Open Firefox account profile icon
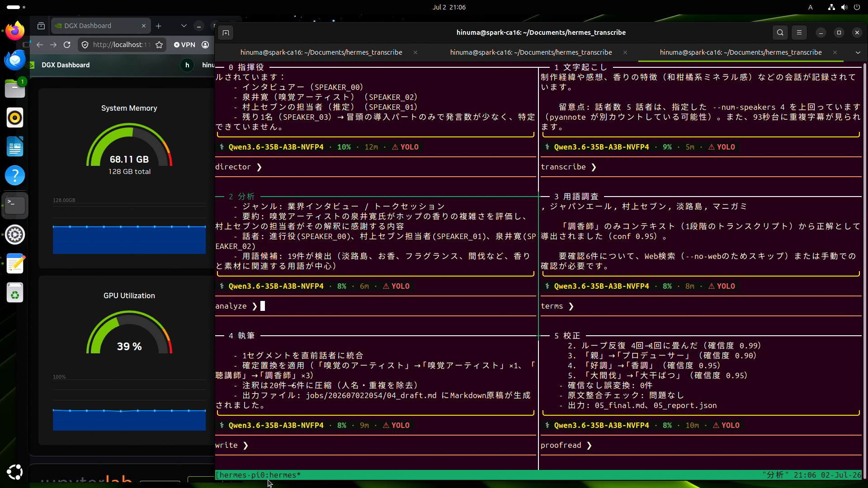The height and width of the screenshot is (488, 868). tap(205, 45)
